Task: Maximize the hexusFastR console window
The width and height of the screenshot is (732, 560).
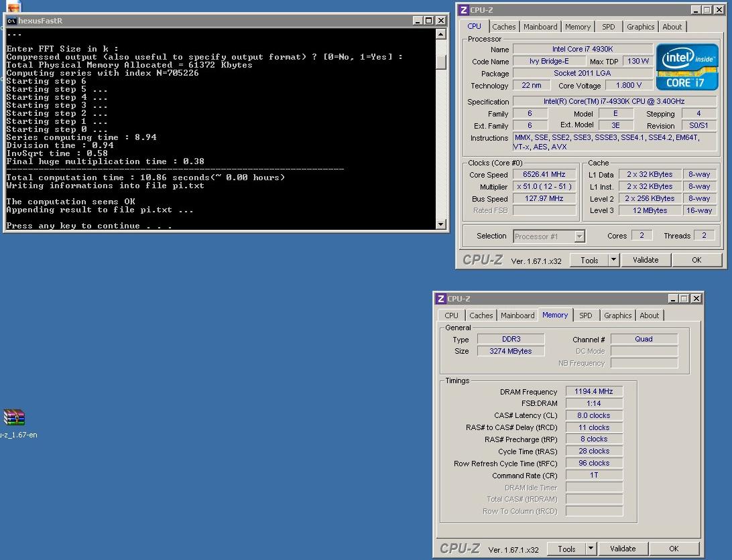Action: (x=428, y=21)
